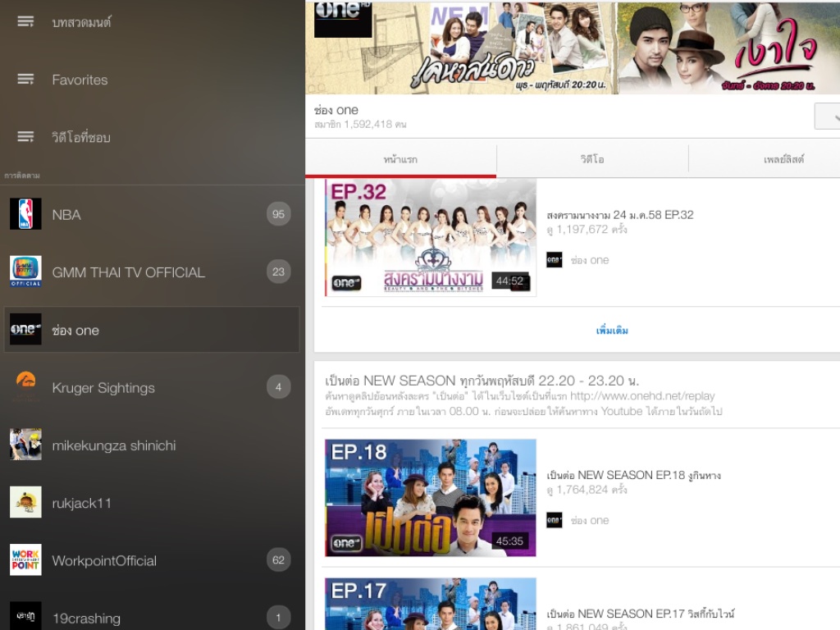Select rukjack11 row text

(81, 503)
